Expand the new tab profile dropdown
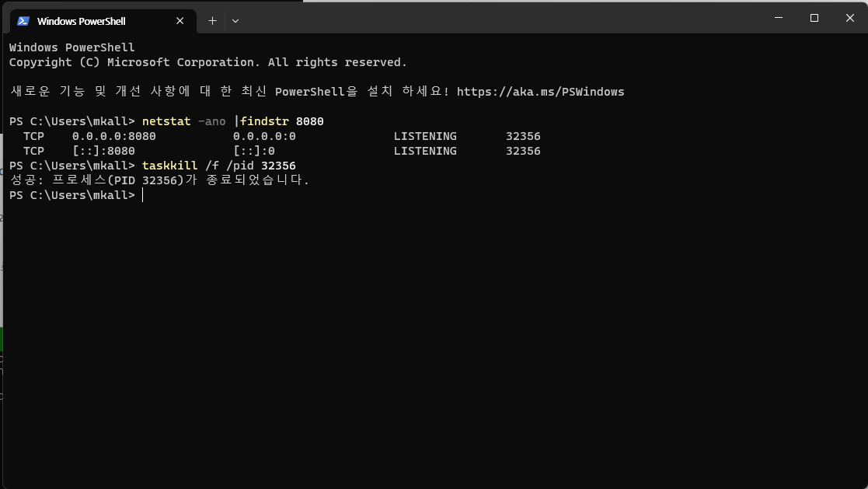 (235, 21)
